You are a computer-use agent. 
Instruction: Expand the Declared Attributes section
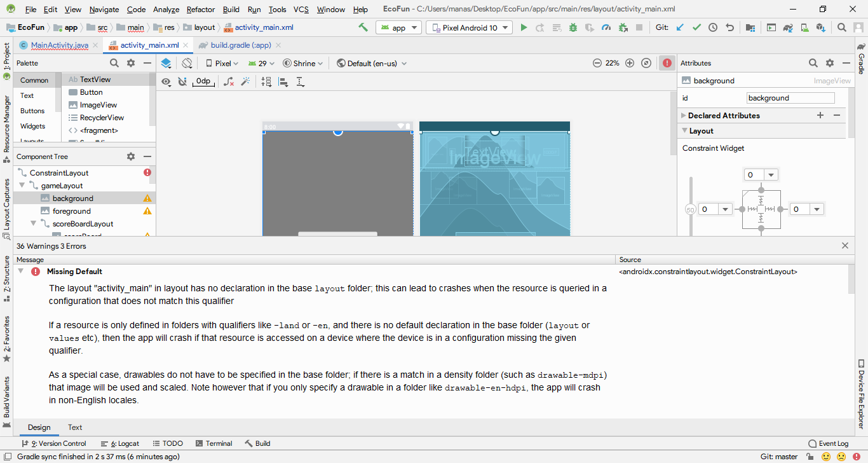[x=684, y=116]
